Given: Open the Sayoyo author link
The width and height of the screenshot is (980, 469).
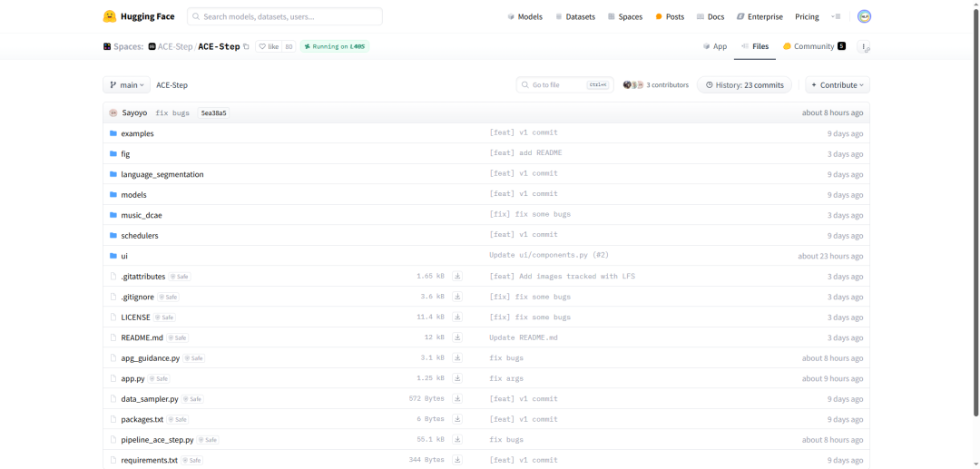Looking at the screenshot, I should (x=134, y=113).
